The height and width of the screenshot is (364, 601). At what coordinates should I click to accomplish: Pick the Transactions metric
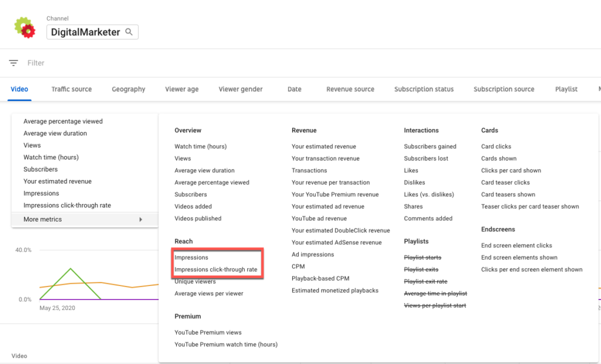[309, 171]
